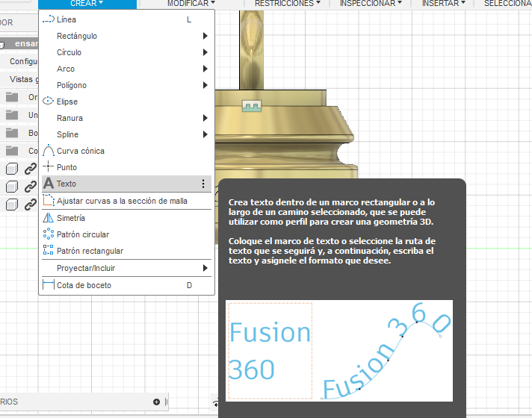The height and width of the screenshot is (418, 532).
Task: Click the joint glyph on the brass model
Action: (252, 106)
